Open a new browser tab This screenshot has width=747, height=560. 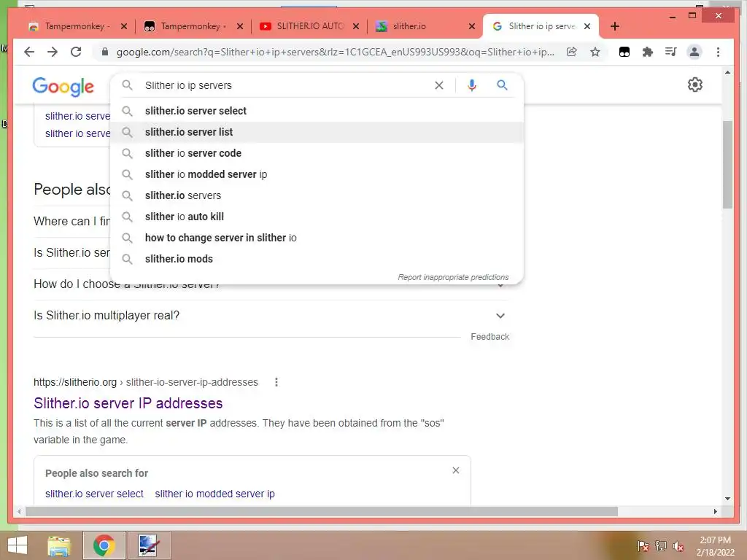pyautogui.click(x=614, y=26)
